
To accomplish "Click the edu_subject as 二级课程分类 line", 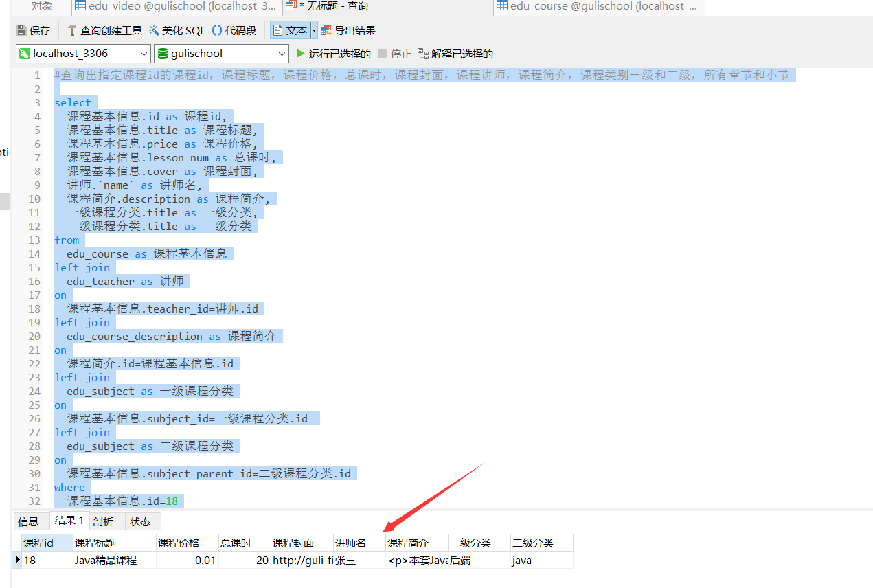I will (150, 446).
